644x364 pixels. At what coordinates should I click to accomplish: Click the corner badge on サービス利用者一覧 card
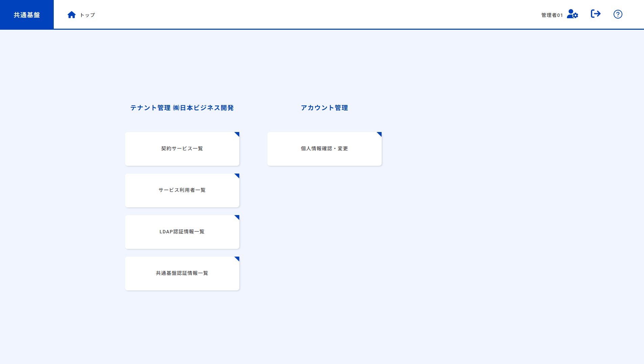(x=237, y=176)
